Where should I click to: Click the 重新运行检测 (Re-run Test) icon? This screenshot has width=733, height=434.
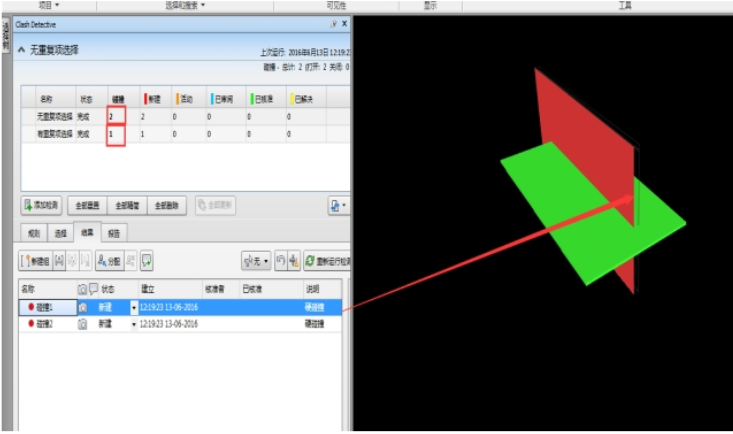pyautogui.click(x=327, y=261)
